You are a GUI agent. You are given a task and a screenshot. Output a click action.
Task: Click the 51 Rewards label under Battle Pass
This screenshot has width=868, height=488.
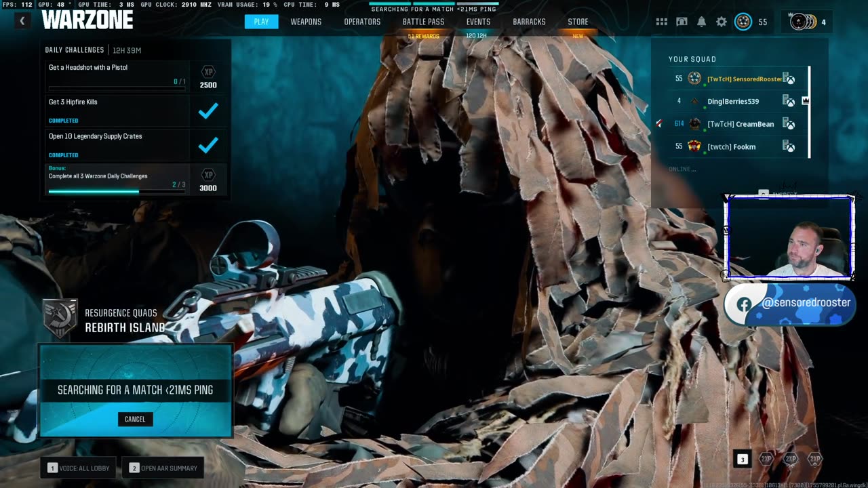click(423, 36)
